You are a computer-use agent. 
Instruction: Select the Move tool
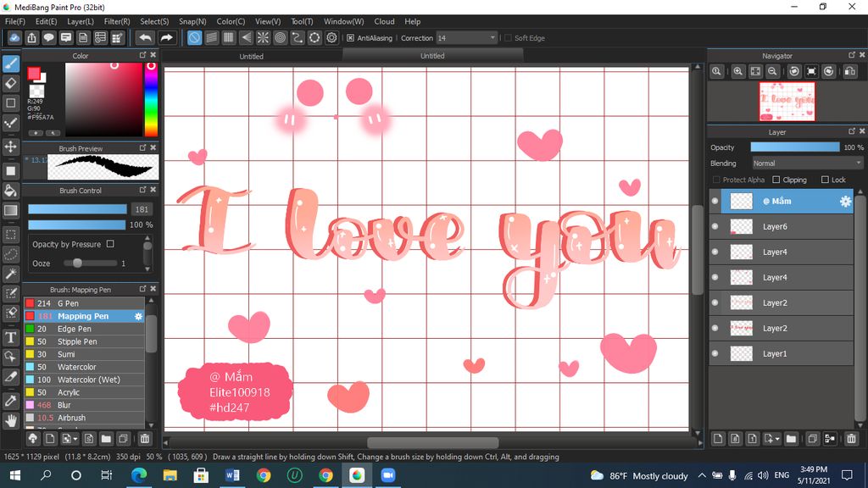(10, 147)
